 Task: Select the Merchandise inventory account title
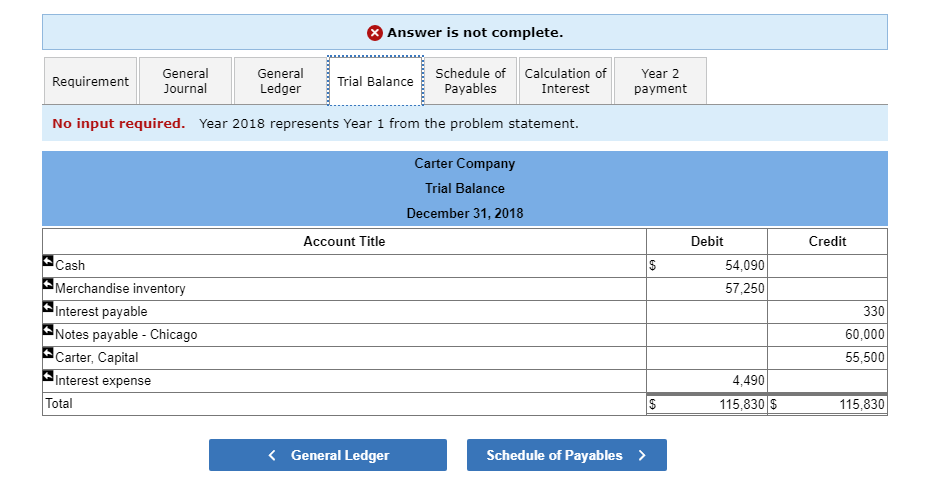click(x=120, y=289)
